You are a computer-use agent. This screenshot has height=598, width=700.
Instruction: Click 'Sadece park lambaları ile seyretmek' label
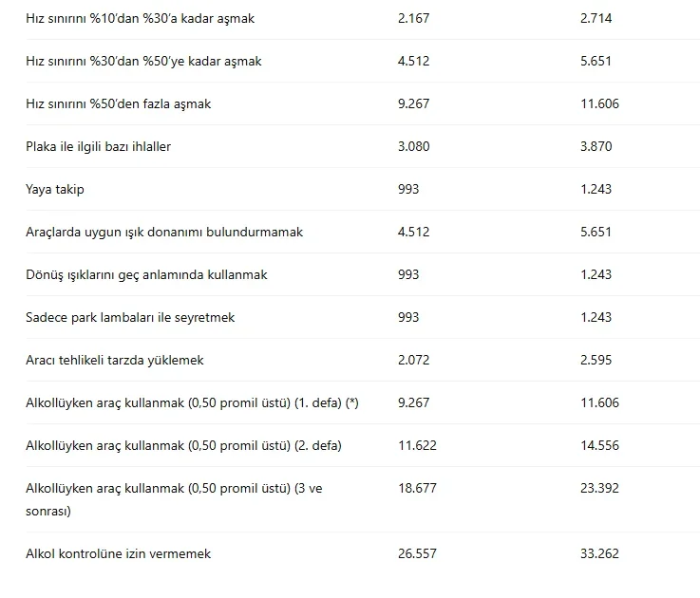click(x=130, y=317)
